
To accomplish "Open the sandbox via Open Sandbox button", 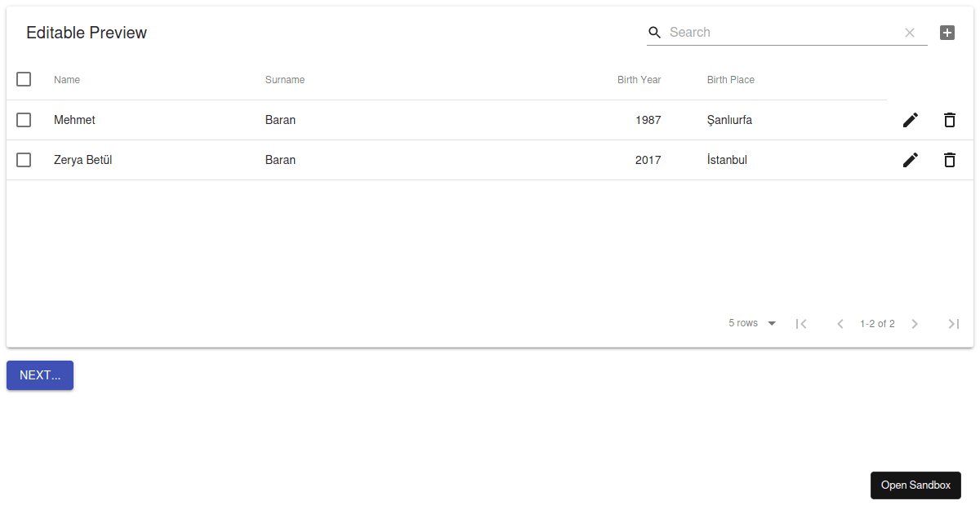I will coord(915,485).
